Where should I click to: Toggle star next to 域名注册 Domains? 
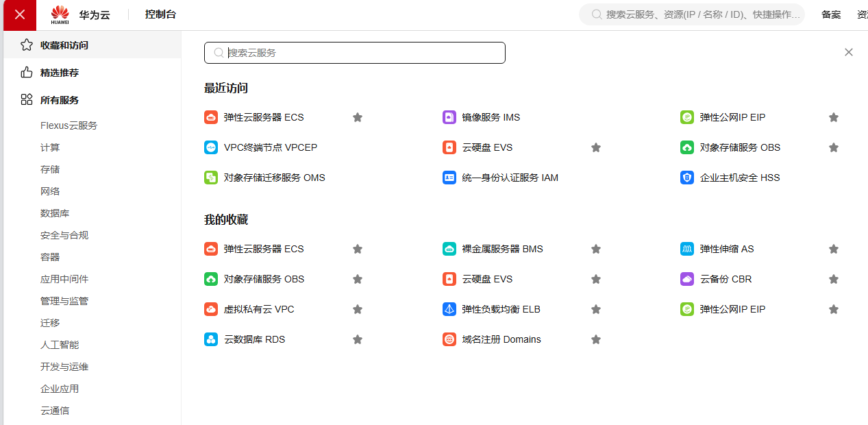click(596, 339)
